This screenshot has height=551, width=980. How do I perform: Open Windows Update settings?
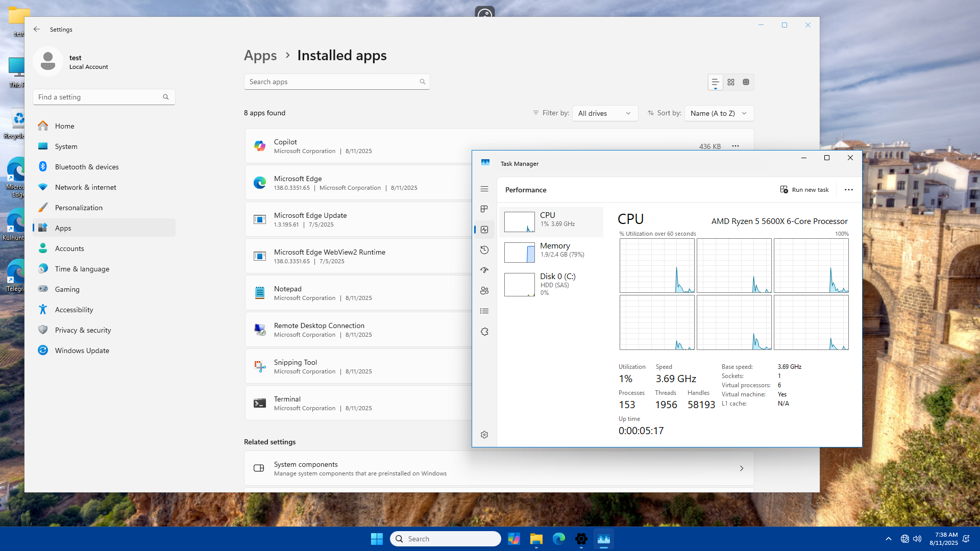coord(104,350)
